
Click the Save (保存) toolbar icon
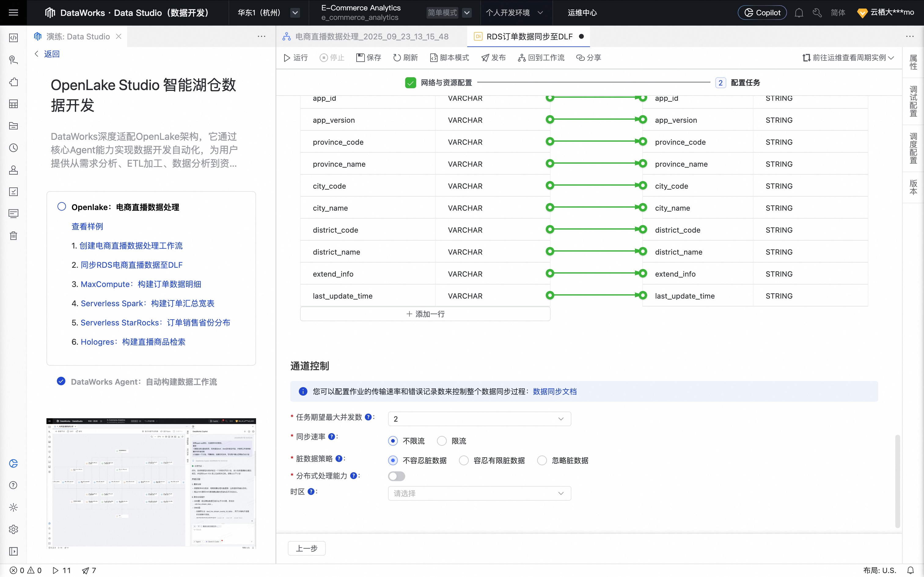coord(360,58)
